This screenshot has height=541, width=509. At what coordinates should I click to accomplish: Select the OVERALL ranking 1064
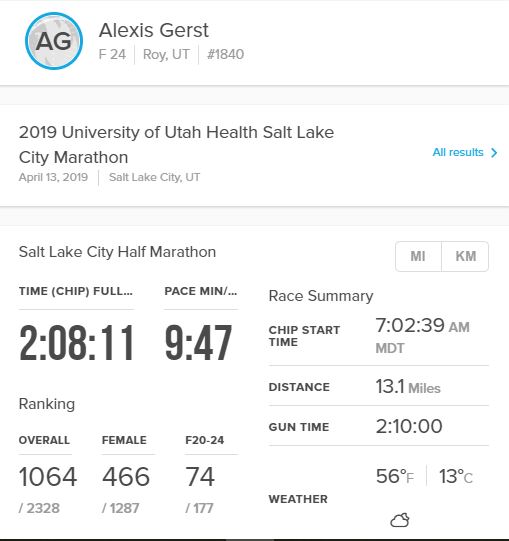(x=48, y=477)
